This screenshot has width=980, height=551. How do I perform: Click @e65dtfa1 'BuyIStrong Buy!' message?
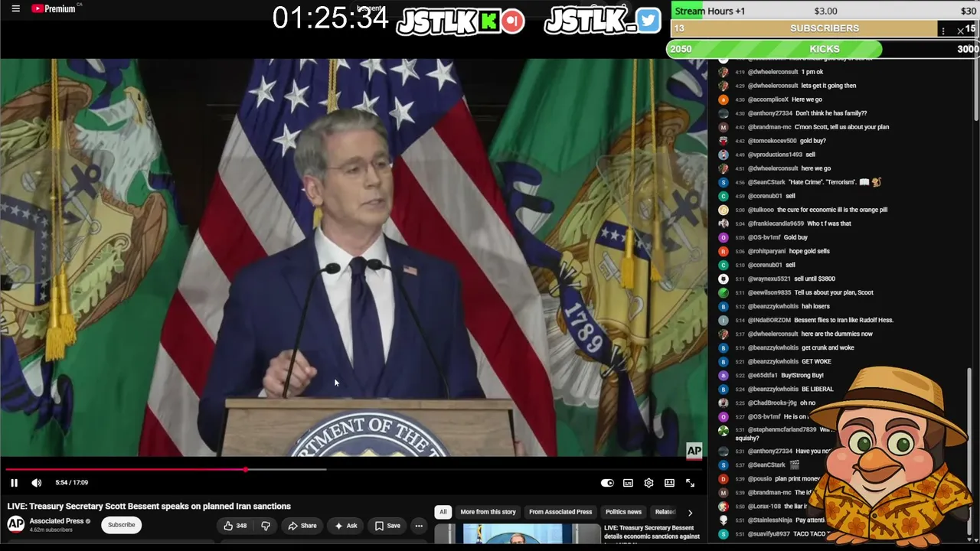[802, 375]
